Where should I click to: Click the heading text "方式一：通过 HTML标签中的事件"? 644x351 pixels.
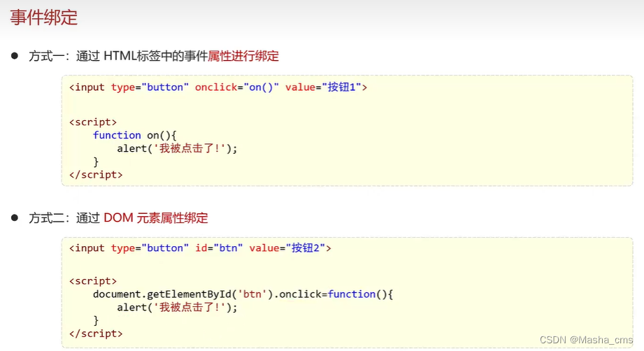pyautogui.click(x=118, y=56)
